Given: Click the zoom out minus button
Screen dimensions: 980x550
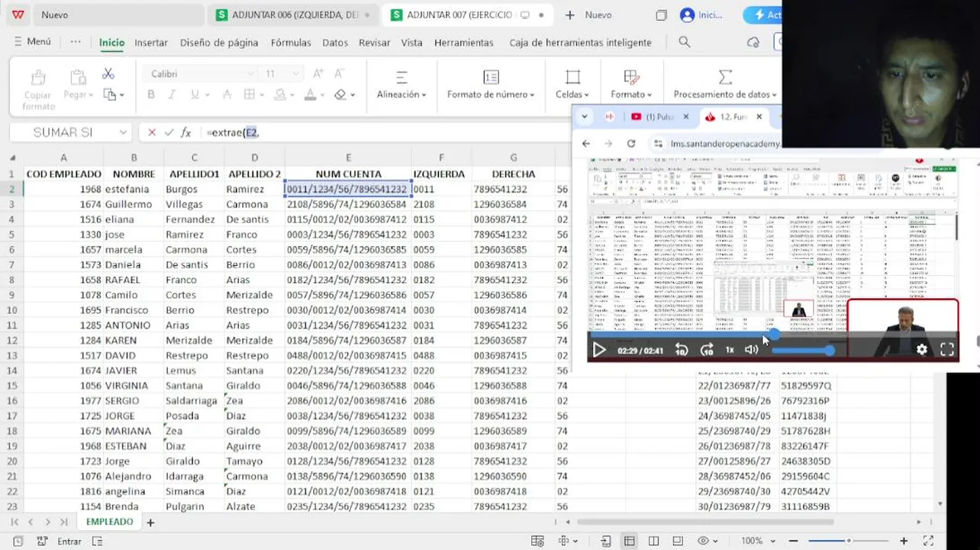Looking at the screenshot, I should coord(793,541).
